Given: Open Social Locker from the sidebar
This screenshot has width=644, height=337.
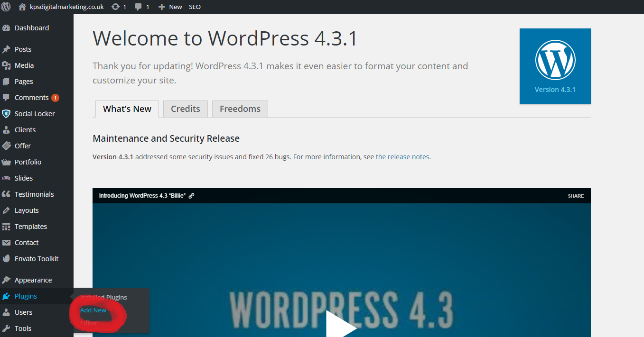Looking at the screenshot, I should click(x=35, y=114).
